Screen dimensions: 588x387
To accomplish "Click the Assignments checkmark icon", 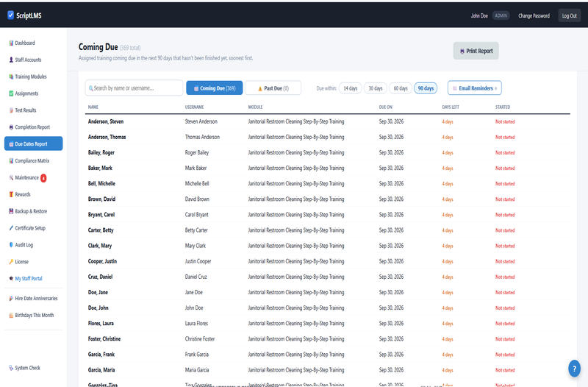I will tap(11, 93).
